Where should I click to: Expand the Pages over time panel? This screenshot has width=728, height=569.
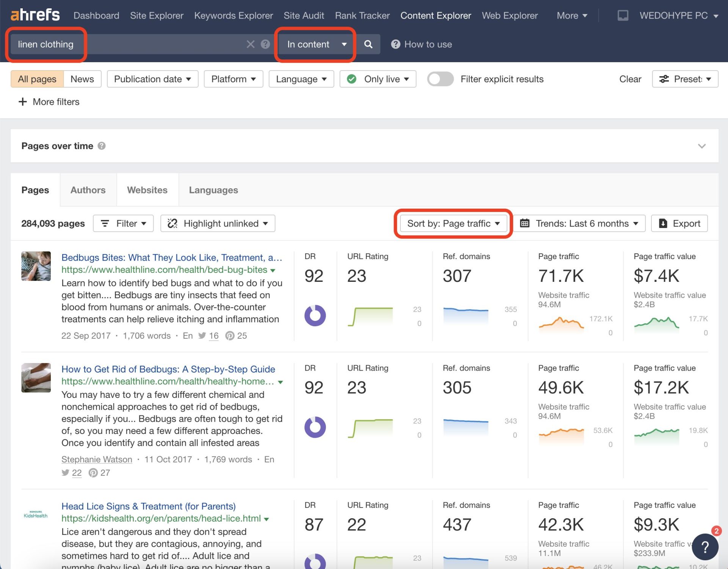coord(702,146)
